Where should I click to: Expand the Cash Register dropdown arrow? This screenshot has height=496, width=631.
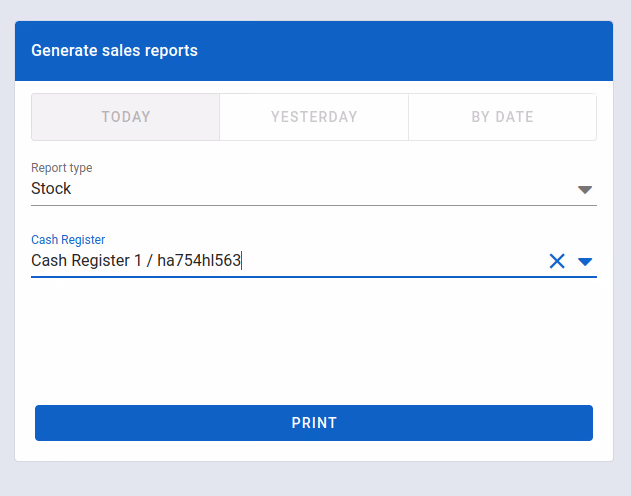tap(585, 262)
